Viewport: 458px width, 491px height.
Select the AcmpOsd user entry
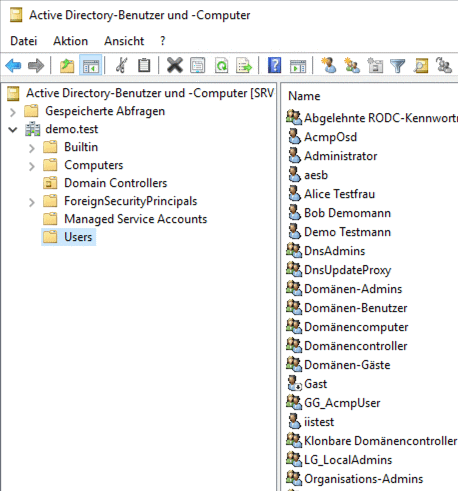(x=330, y=137)
